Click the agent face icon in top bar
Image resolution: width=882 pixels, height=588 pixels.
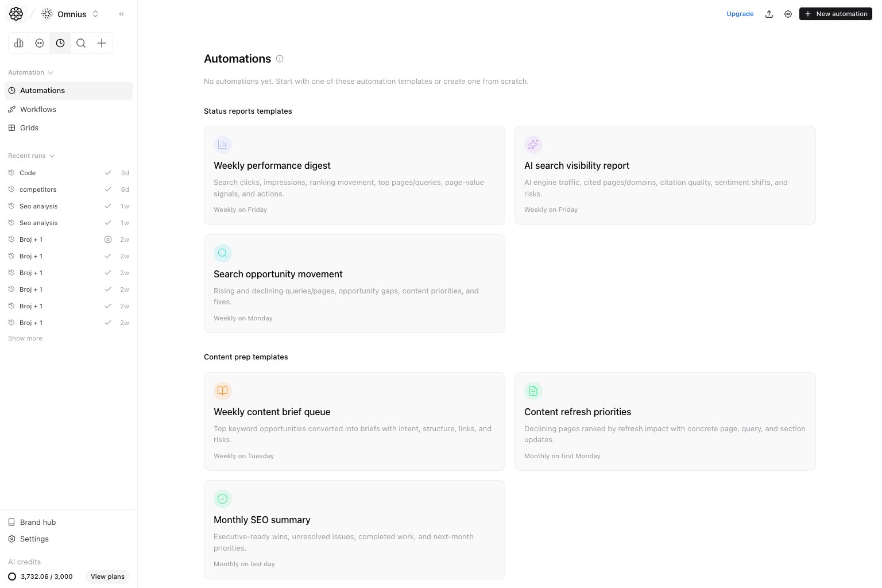pos(788,14)
